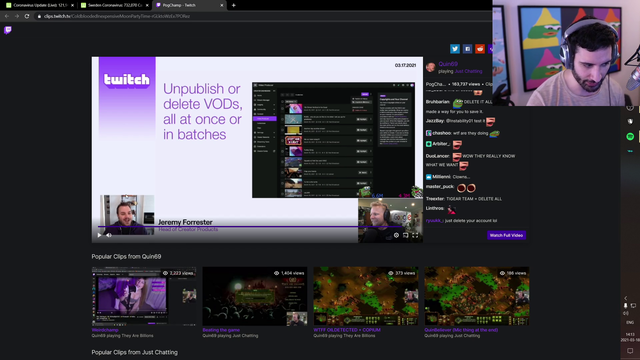Click the Popular Clips from Quin69 heading
Viewport: 640px width, 360px height.
pos(126,256)
